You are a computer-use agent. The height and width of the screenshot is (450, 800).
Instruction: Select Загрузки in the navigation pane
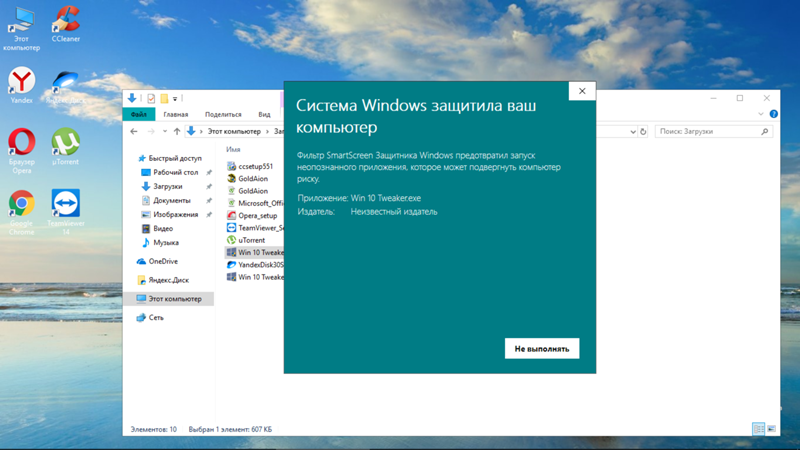(x=167, y=186)
